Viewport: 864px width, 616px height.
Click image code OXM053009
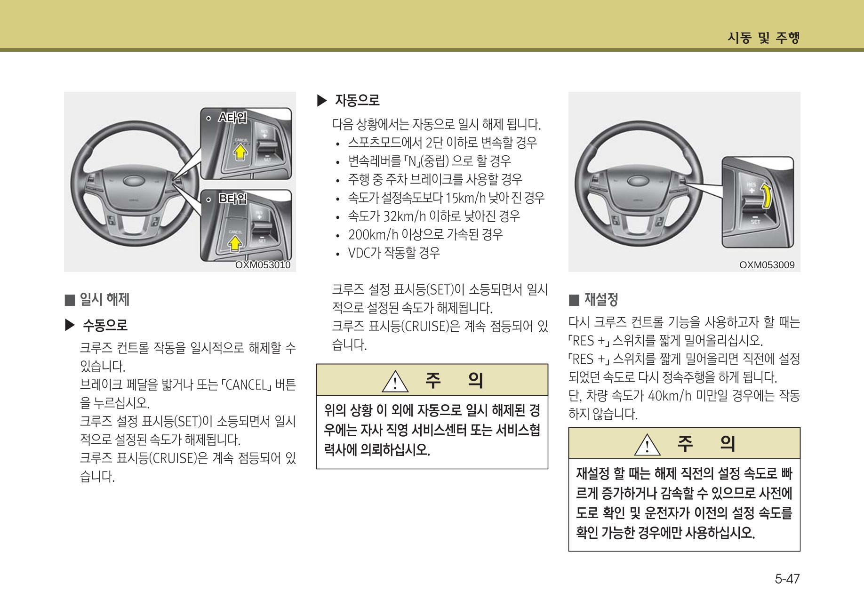(767, 265)
